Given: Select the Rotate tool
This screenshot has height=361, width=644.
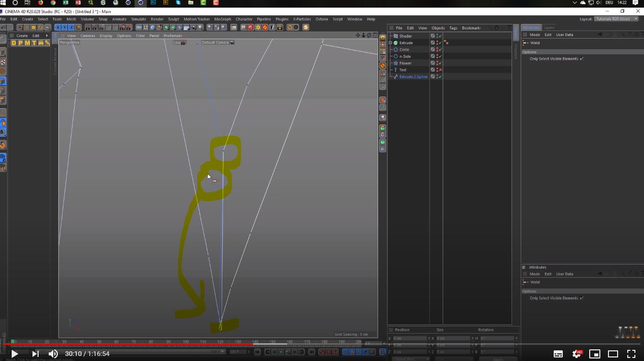Looking at the screenshot, I should 40,27.
